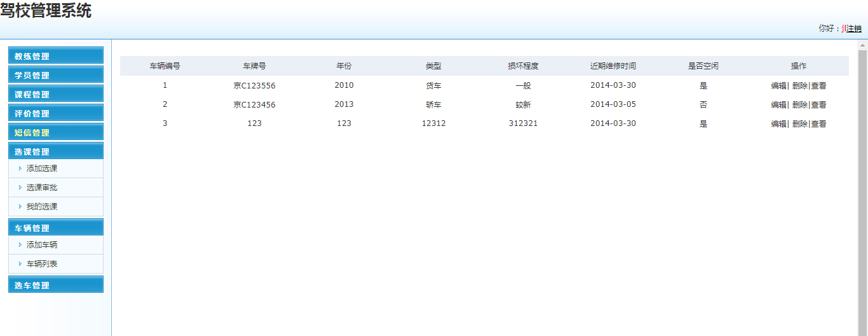Viewport: 868px width, 336px height.
Task: Click arrow bullet beside 添加选课
Action: tap(20, 169)
